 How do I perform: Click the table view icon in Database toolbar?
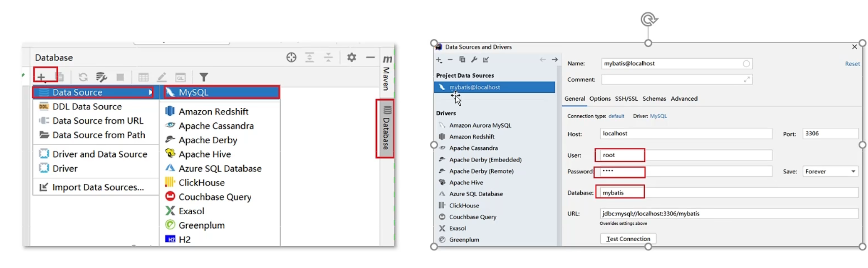143,78
